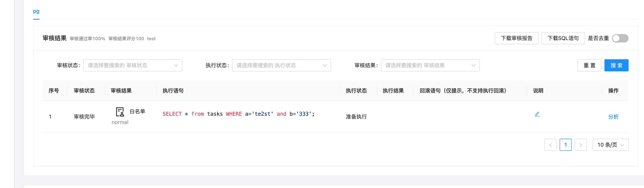Click the 下载审核报告 button
Image resolution: width=644 pixels, height=188 pixels.
tap(517, 38)
